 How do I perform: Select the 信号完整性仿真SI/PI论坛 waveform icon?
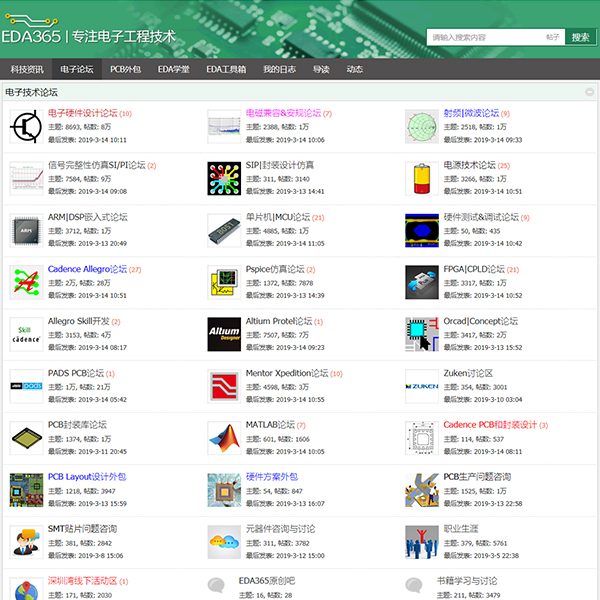tap(26, 178)
